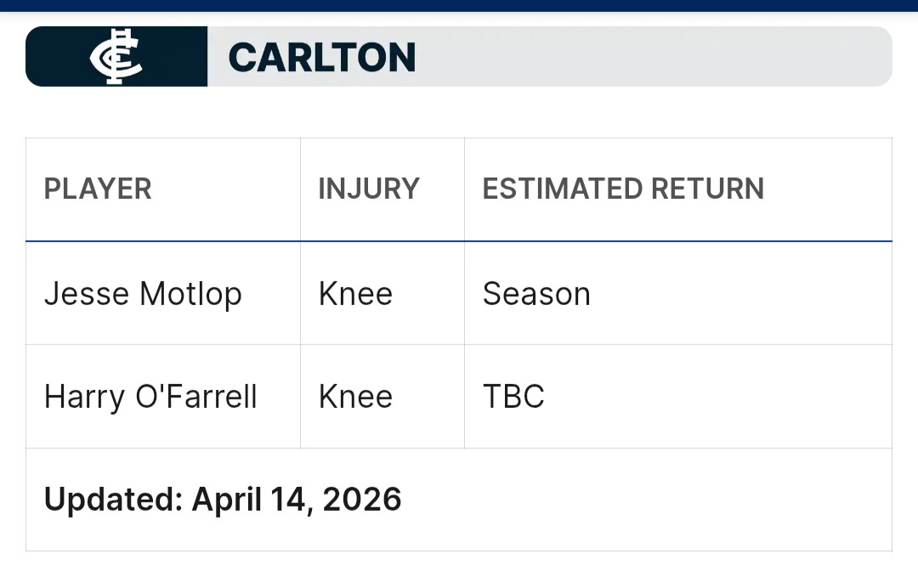
Task: Click blank space right of TBC
Action: (722, 397)
